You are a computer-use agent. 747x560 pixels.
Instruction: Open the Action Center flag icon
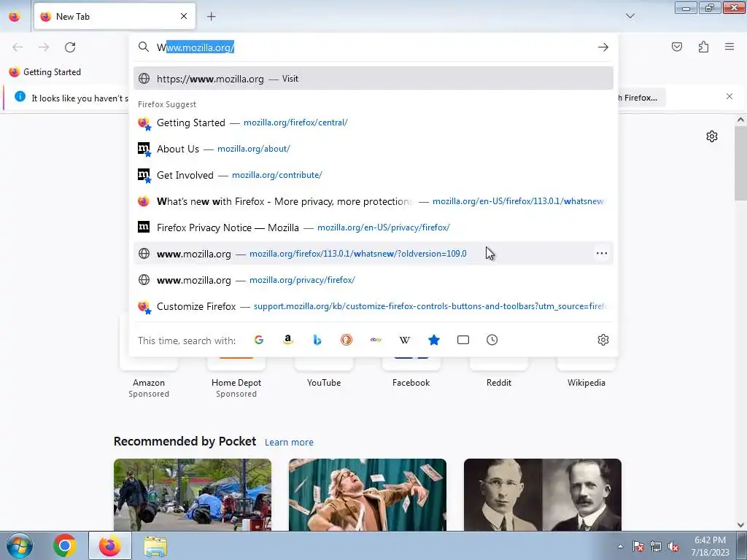638,546
